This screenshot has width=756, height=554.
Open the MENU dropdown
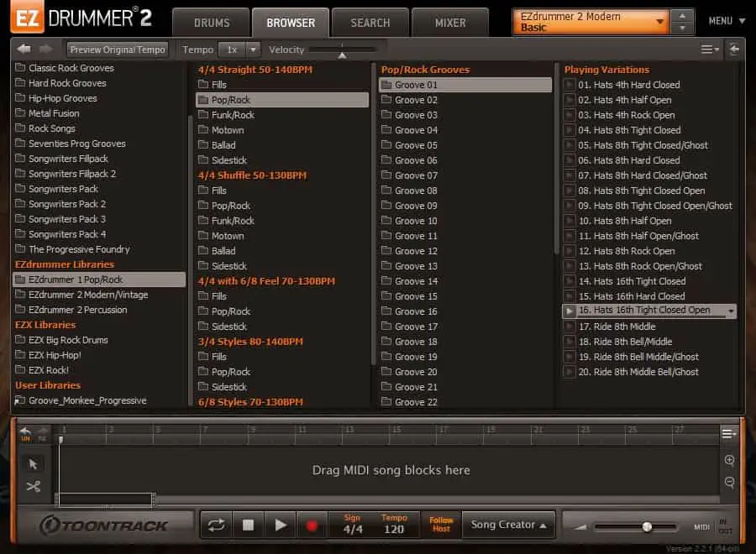click(x=727, y=21)
